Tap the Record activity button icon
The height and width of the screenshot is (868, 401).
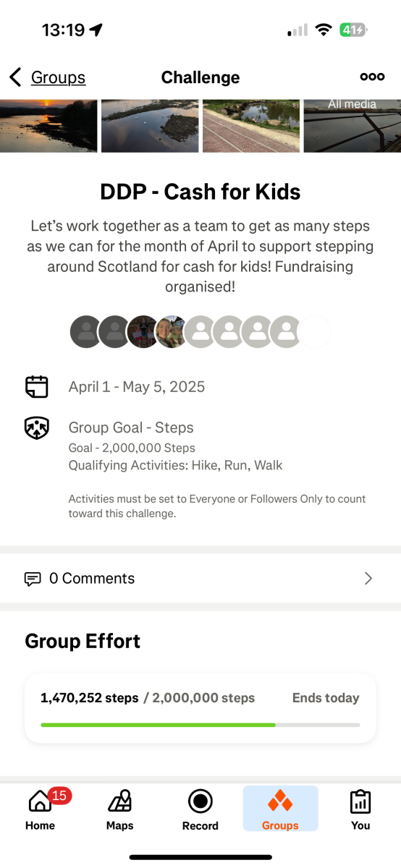click(200, 801)
